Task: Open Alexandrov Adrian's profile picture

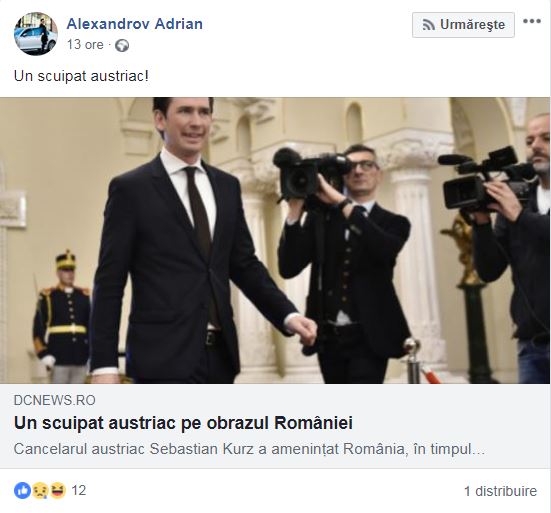Action: click(36, 34)
